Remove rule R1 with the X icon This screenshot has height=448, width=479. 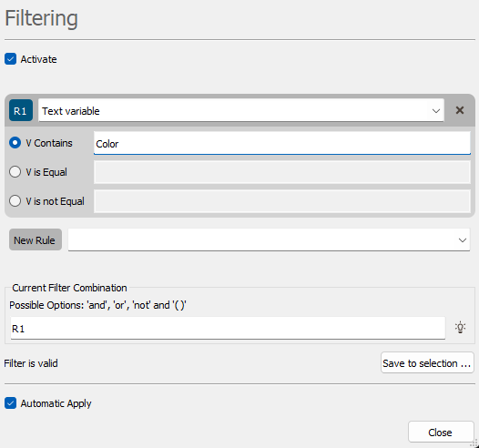[460, 110]
